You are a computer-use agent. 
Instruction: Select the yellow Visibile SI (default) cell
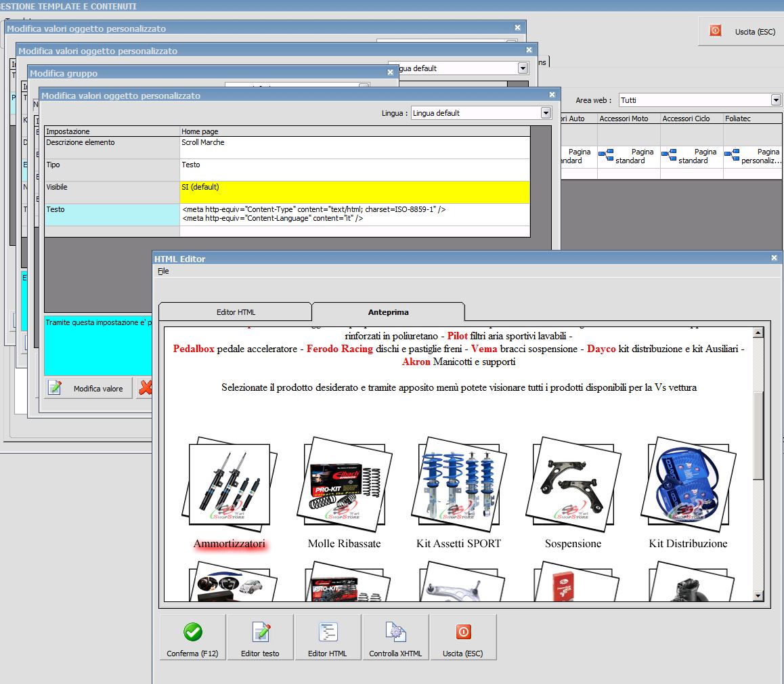coord(354,192)
